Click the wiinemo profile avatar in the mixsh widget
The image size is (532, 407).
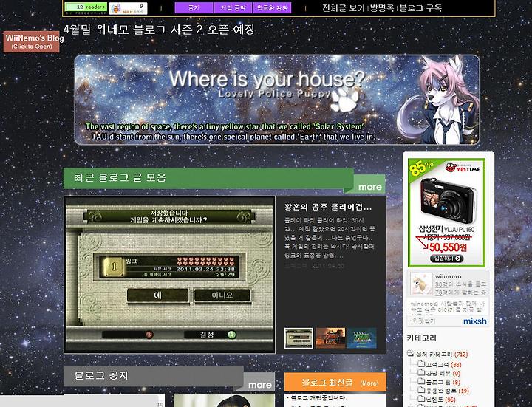coord(421,284)
